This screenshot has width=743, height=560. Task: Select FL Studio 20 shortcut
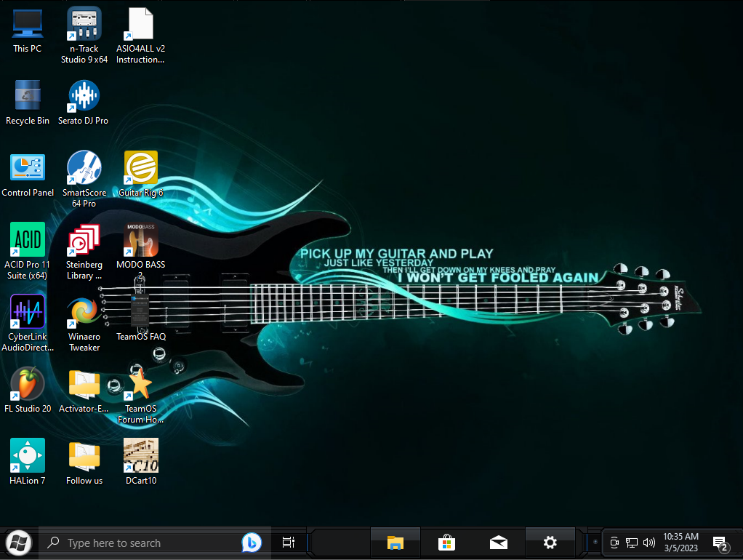click(x=28, y=390)
